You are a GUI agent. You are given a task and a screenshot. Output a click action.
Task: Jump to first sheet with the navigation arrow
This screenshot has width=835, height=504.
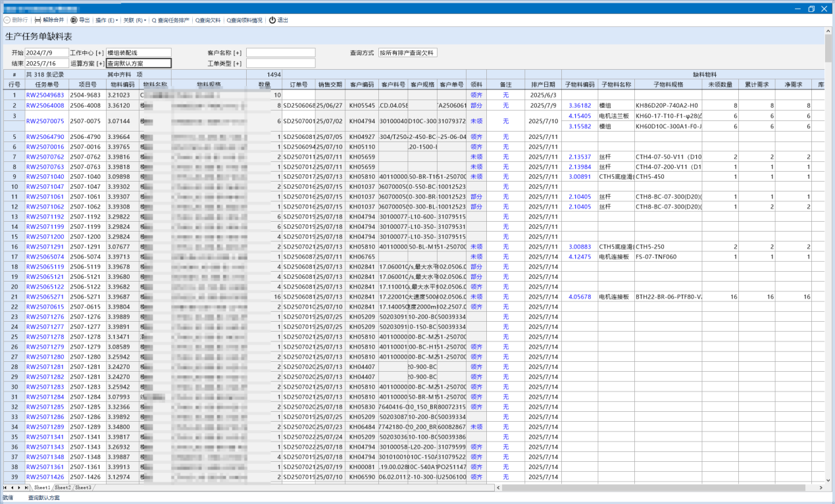(5, 488)
